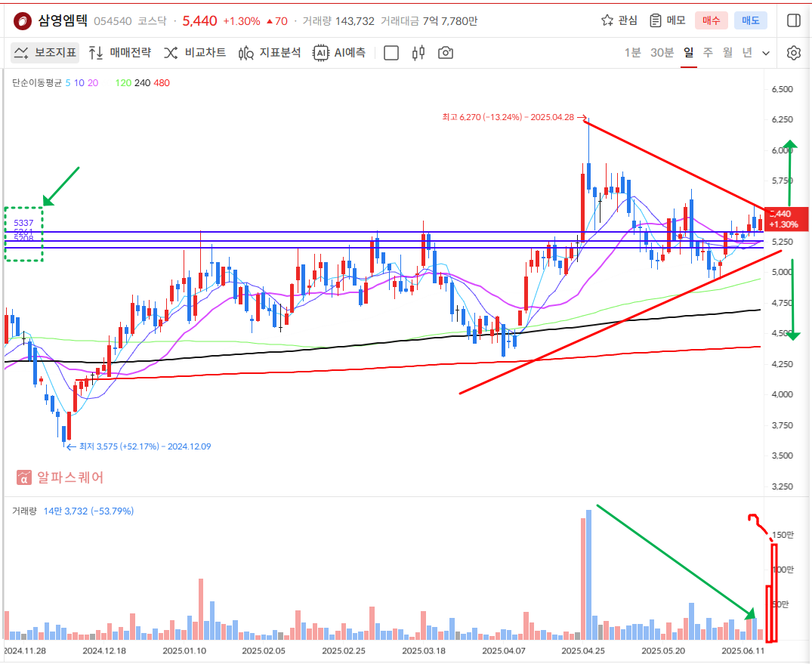
Task: Click the 거래량 volume label
Action: (24, 511)
